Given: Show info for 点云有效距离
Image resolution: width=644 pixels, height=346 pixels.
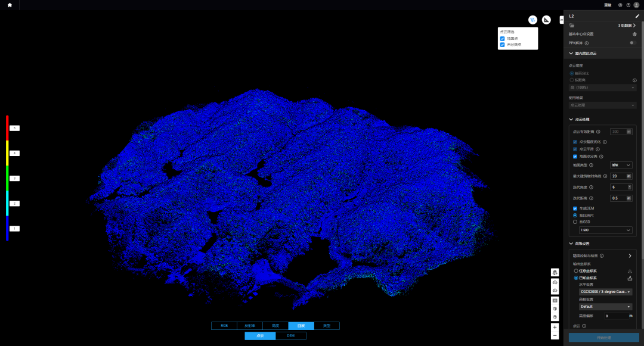Looking at the screenshot, I should (x=598, y=132).
